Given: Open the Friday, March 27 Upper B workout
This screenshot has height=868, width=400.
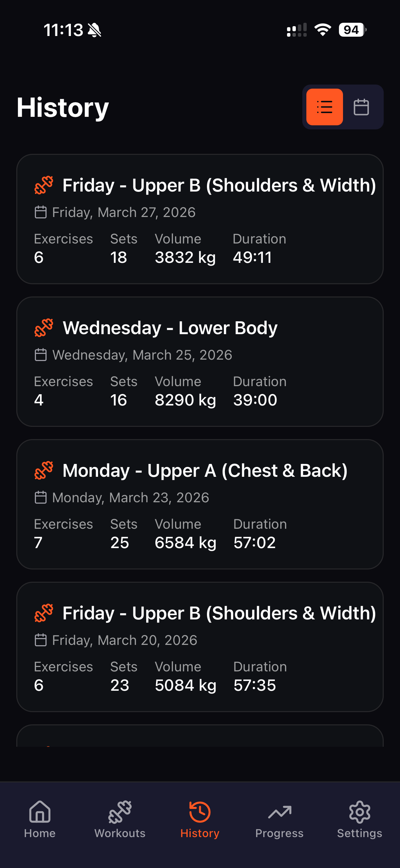Looking at the screenshot, I should [200, 219].
